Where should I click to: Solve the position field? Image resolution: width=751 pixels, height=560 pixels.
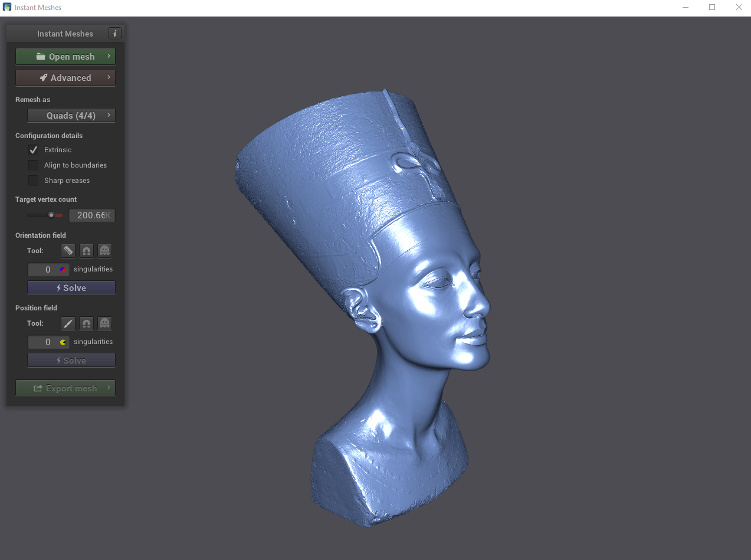(x=71, y=361)
